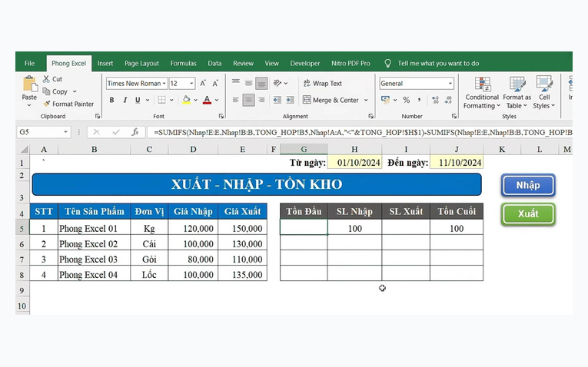Click Increase Decimal icon

pos(435,100)
